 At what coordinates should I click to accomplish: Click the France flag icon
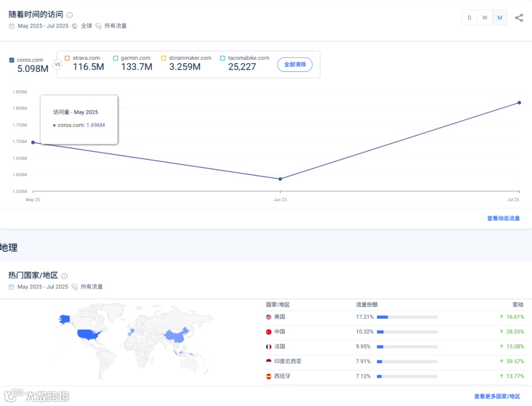point(269,346)
